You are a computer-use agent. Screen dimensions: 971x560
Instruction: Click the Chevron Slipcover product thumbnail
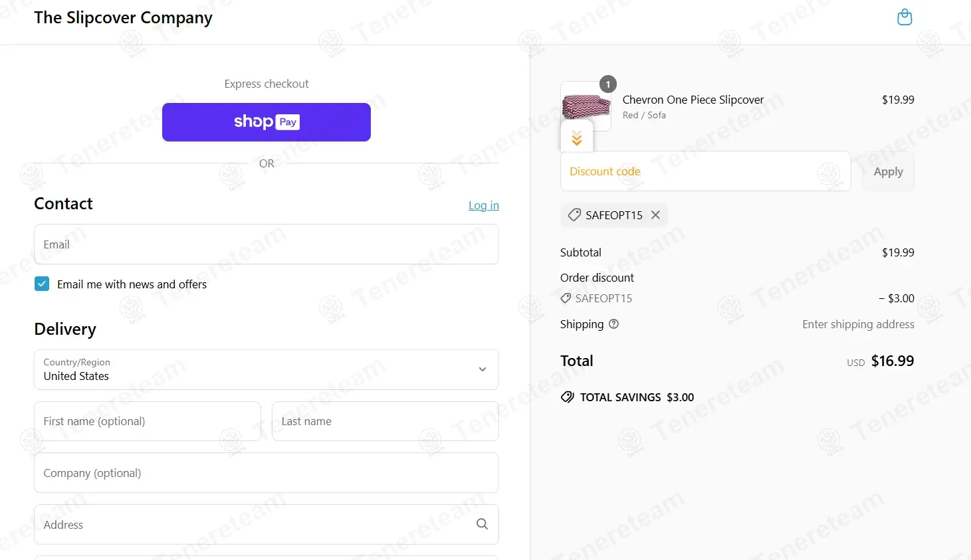click(x=586, y=106)
